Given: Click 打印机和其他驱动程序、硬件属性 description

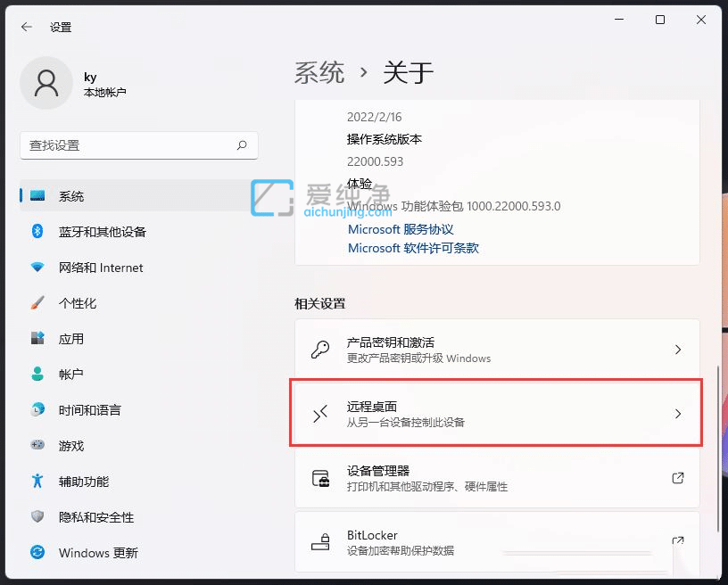Looking at the screenshot, I should [427, 487].
